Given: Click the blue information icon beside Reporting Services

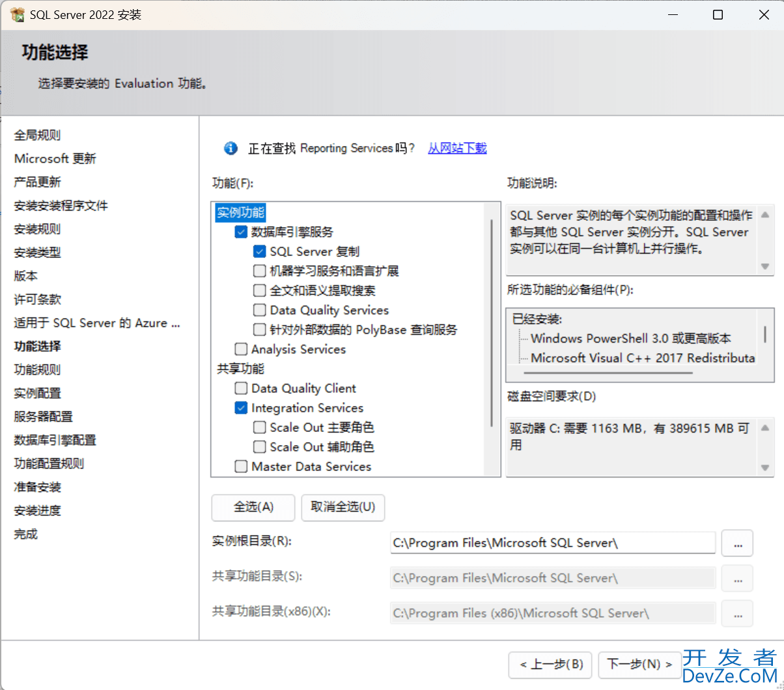Looking at the screenshot, I should [231, 149].
